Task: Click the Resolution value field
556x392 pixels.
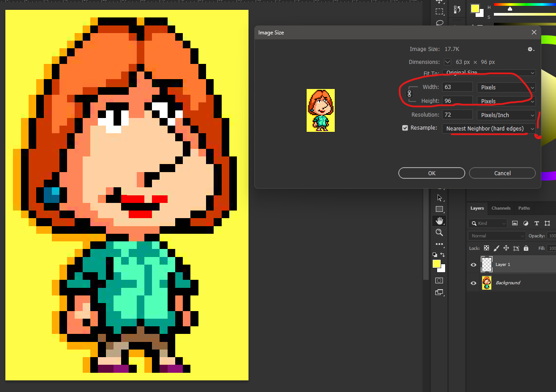Action: [457, 115]
